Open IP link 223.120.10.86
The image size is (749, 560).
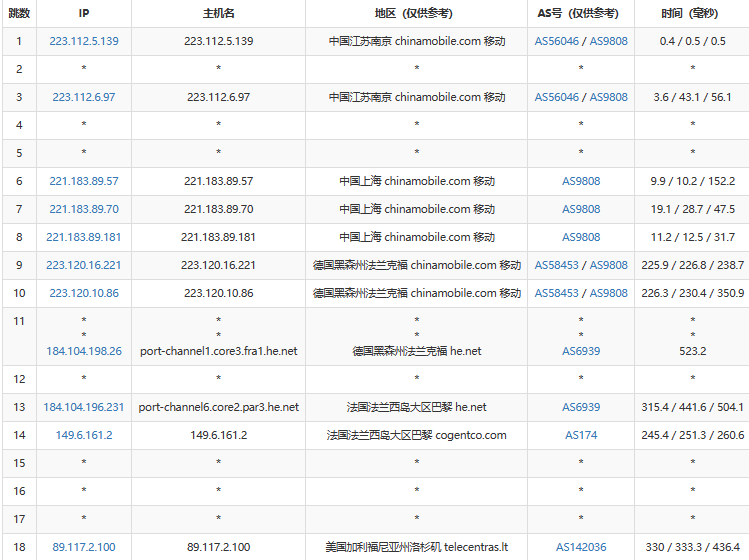pyautogui.click(x=84, y=293)
